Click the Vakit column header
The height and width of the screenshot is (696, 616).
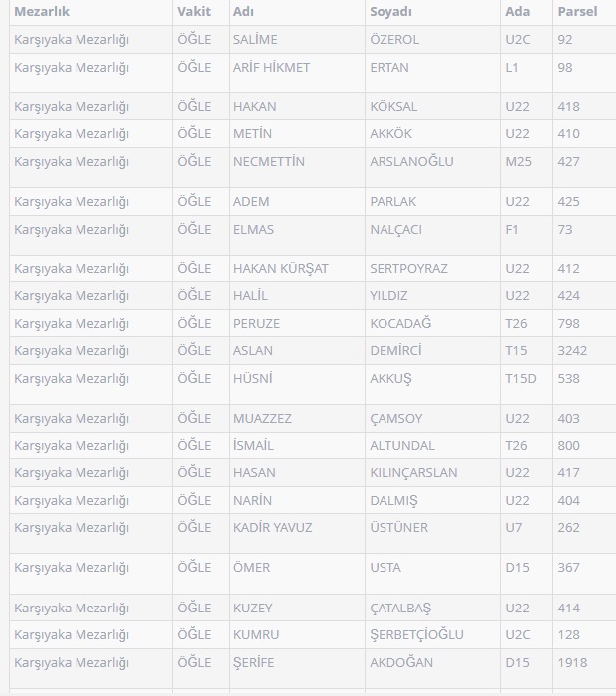[x=194, y=12]
